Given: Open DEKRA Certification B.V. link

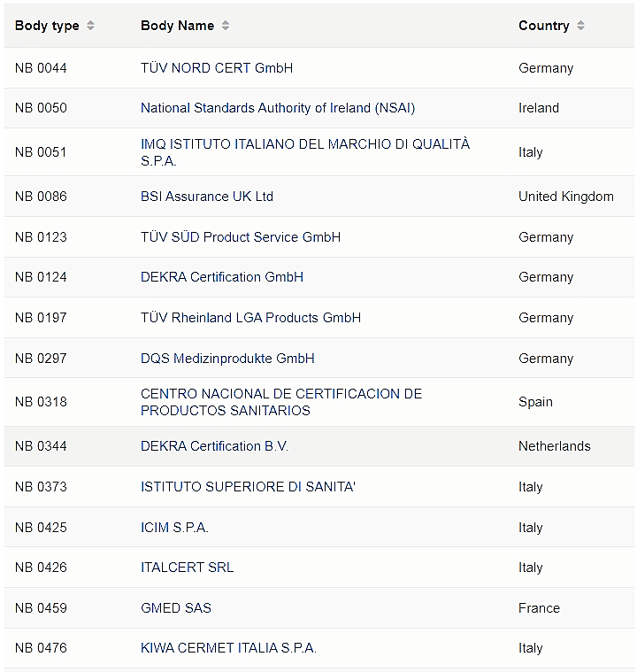Looking at the screenshot, I should click(x=215, y=446).
